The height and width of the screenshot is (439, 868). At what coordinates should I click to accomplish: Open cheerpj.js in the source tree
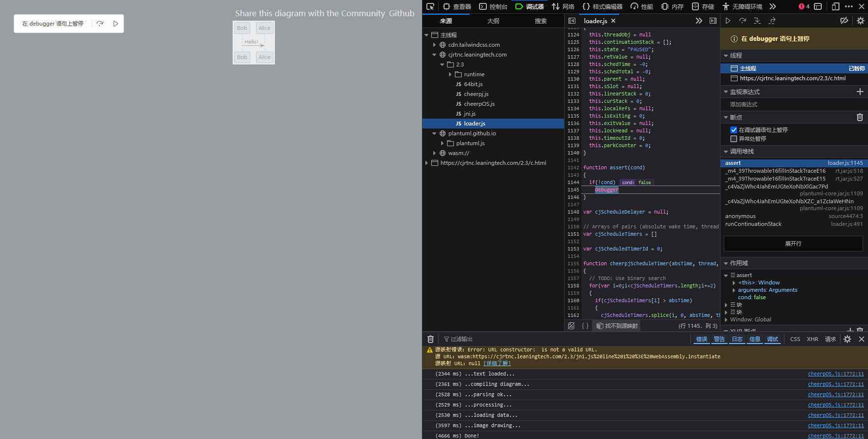476,94
